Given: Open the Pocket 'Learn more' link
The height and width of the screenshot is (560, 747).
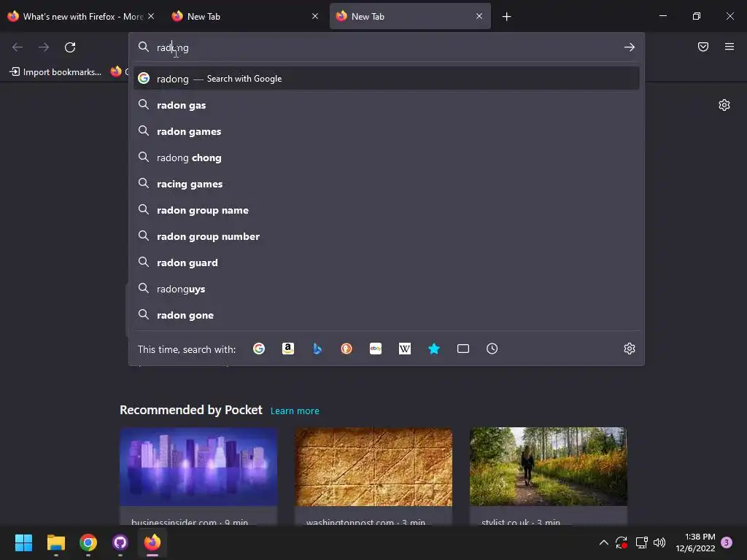Looking at the screenshot, I should [295, 411].
